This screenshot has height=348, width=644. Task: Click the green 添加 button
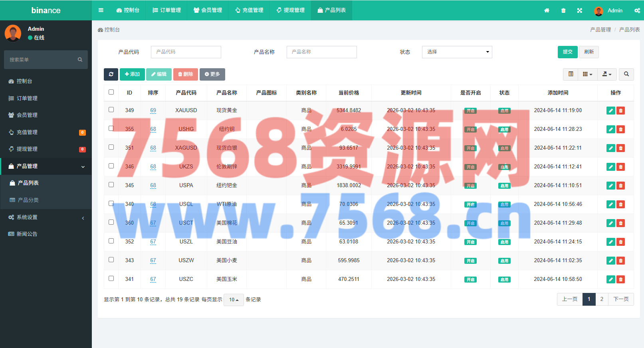pos(132,74)
